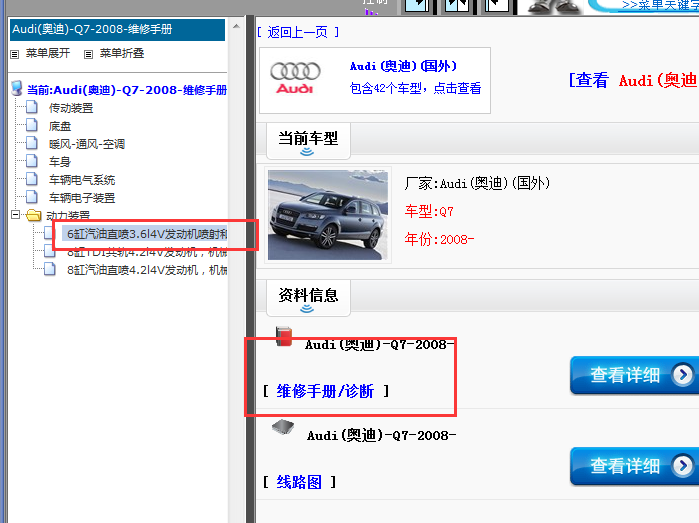Select 暖风-通风-空调 in the tree

coord(87,144)
